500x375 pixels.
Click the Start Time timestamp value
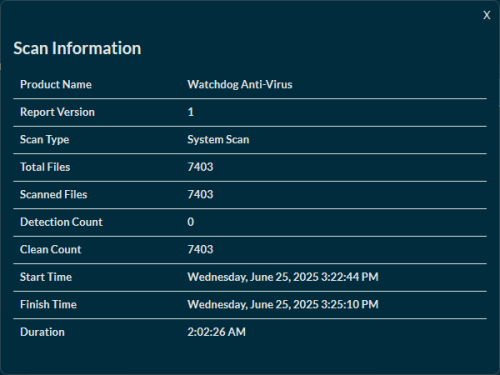click(283, 277)
